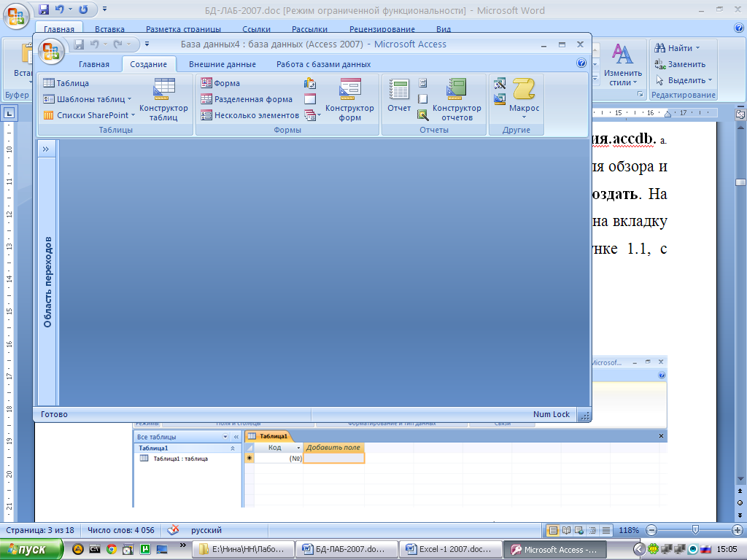Create a Split Form (Разделенная форма)
Image resolution: width=747 pixels, height=560 pixels.
click(247, 99)
